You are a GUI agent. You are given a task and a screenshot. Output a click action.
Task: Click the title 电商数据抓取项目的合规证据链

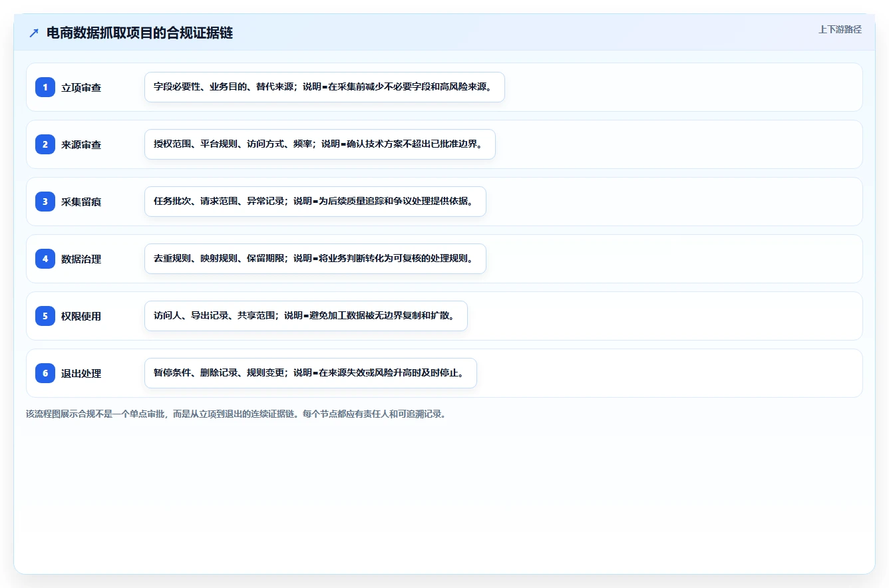click(x=140, y=33)
